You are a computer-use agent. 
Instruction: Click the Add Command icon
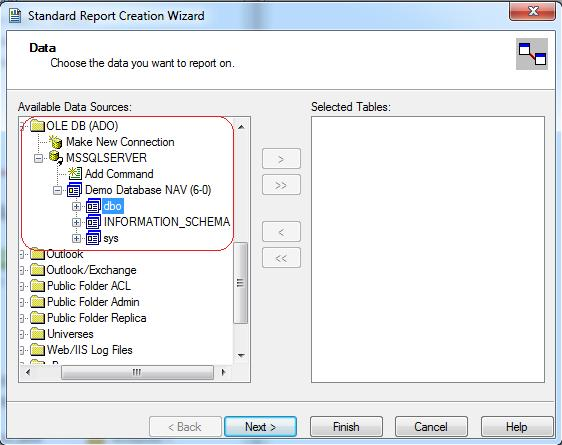(x=75, y=174)
